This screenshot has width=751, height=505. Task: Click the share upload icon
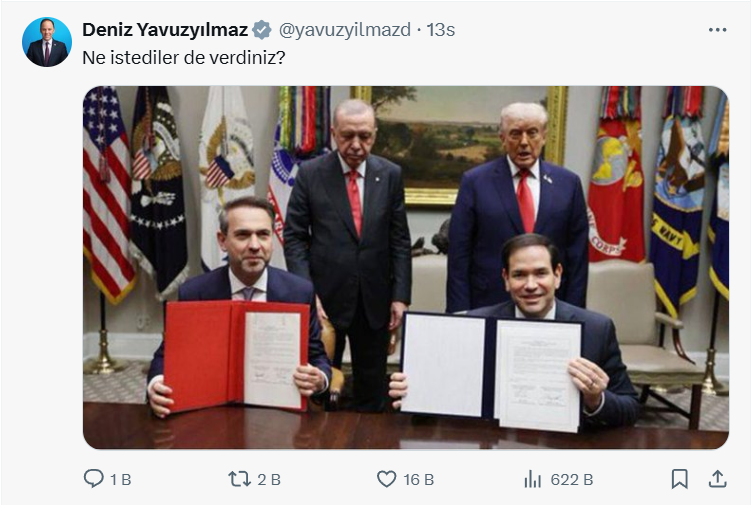click(717, 479)
